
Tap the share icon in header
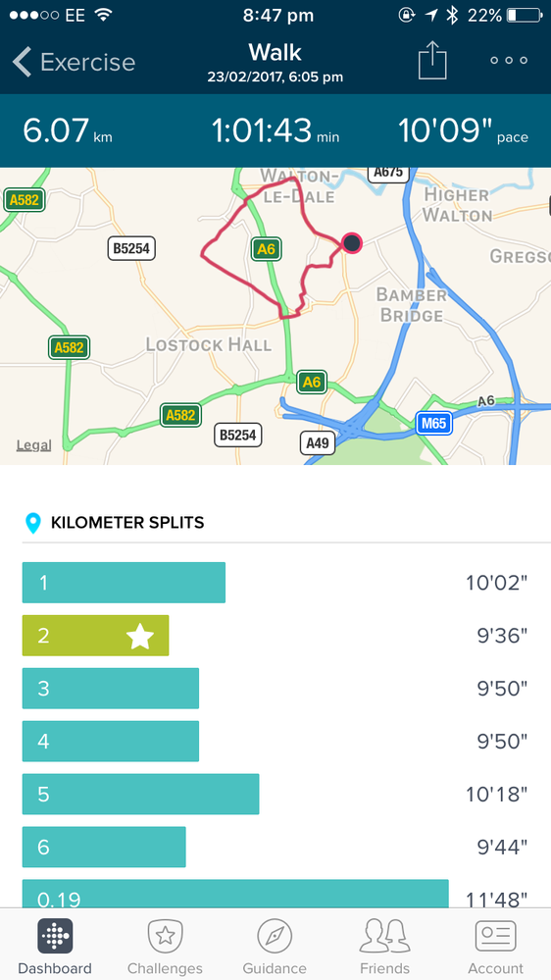click(x=432, y=61)
